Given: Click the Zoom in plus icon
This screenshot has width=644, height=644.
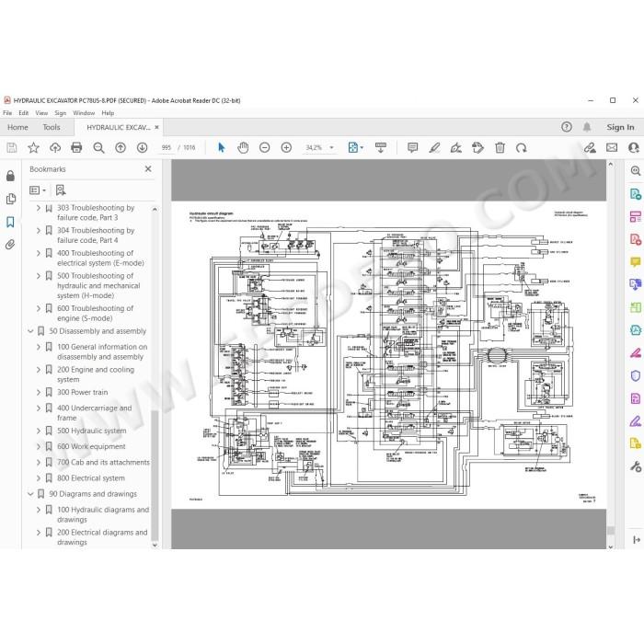Looking at the screenshot, I should coord(286,147).
